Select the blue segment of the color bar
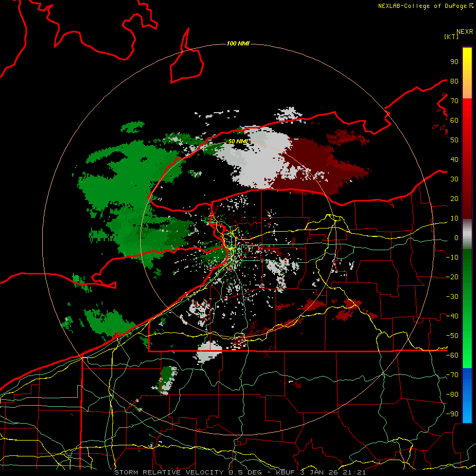The width and height of the screenshot is (476, 476). (x=467, y=396)
